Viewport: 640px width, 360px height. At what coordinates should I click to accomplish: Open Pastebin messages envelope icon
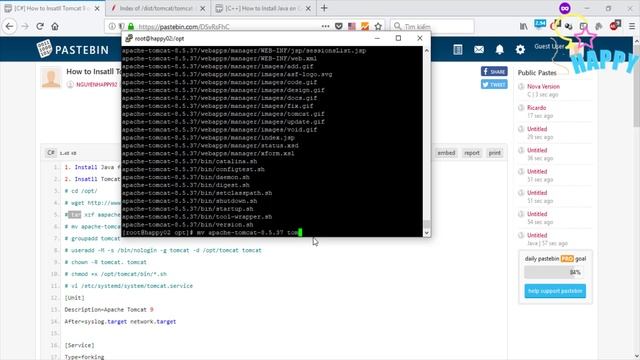point(479,49)
